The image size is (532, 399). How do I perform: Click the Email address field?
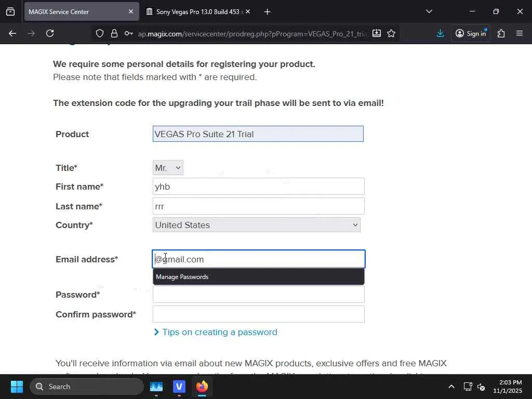coord(259,259)
